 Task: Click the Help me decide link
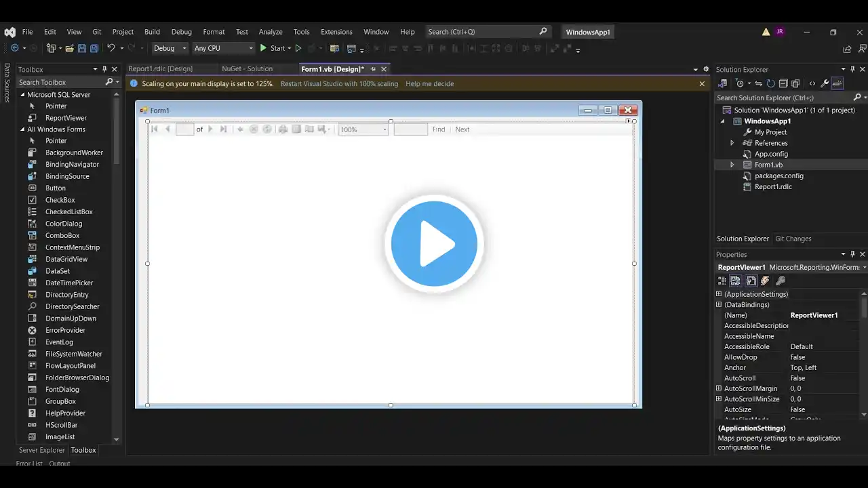tap(430, 84)
